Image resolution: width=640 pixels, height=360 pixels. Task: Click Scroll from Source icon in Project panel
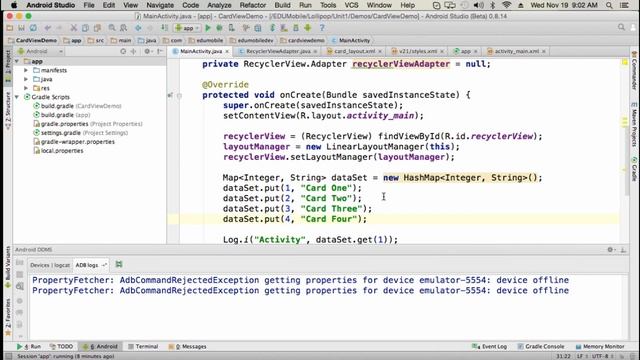coord(123,51)
